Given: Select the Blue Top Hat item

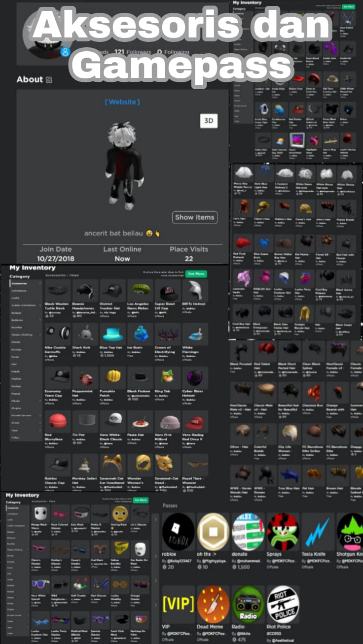Looking at the screenshot, I should click(113, 334).
